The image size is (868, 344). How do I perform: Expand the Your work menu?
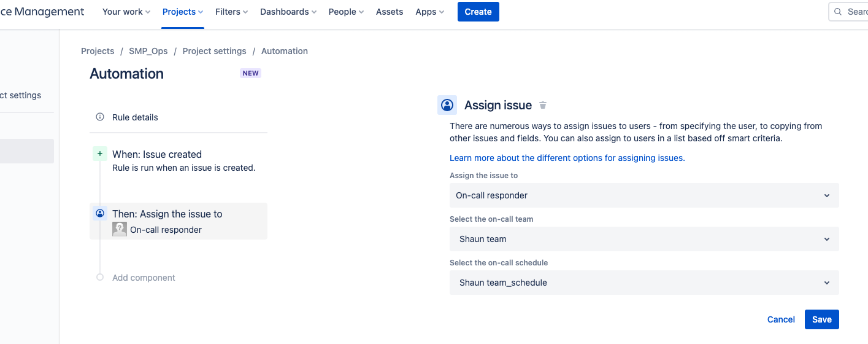pos(126,12)
